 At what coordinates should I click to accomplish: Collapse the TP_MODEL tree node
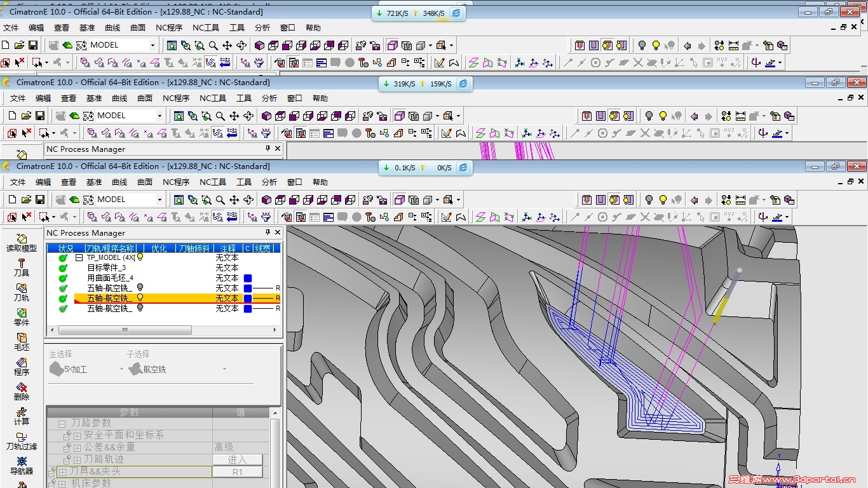click(79, 257)
